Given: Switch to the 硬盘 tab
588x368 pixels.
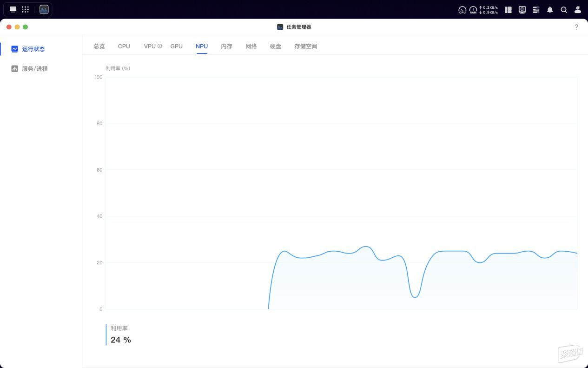Looking at the screenshot, I should coord(276,46).
